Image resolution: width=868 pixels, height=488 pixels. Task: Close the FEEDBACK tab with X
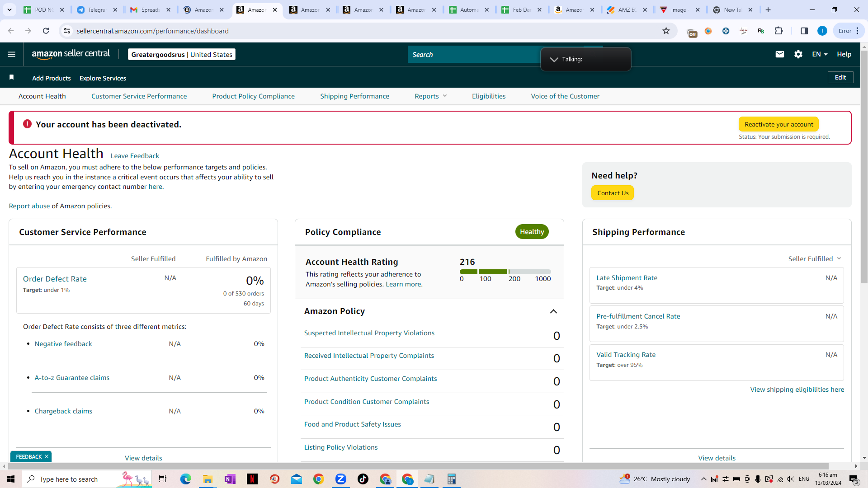tap(47, 456)
